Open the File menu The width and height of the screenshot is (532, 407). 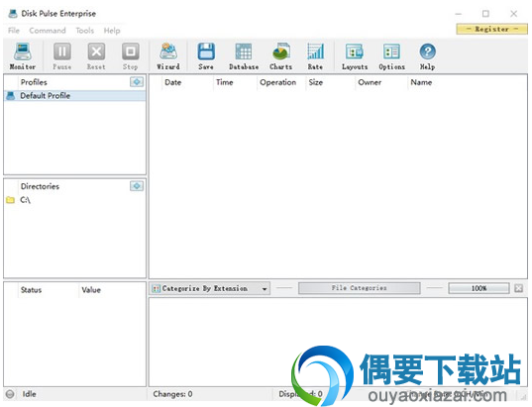(14, 31)
